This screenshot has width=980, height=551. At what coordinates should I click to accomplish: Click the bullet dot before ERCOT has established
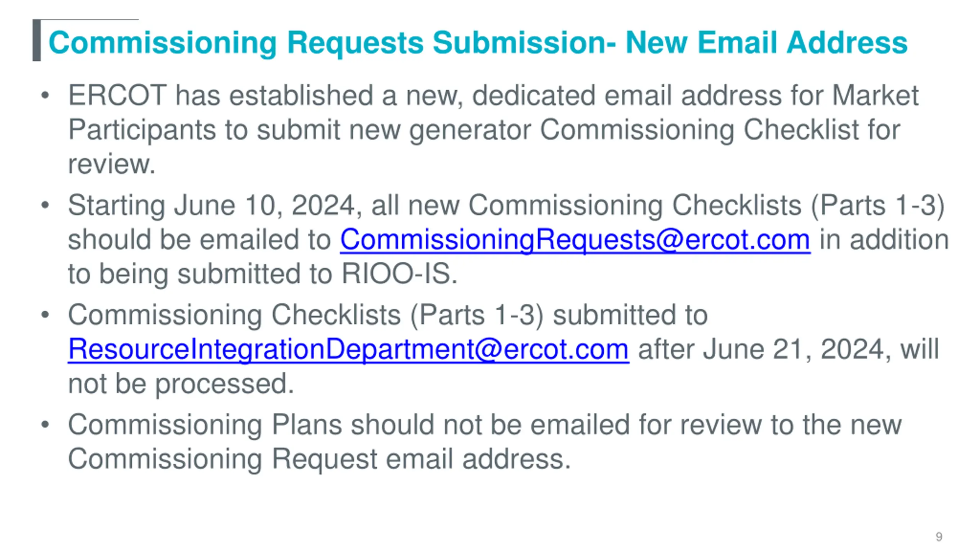[x=45, y=96]
